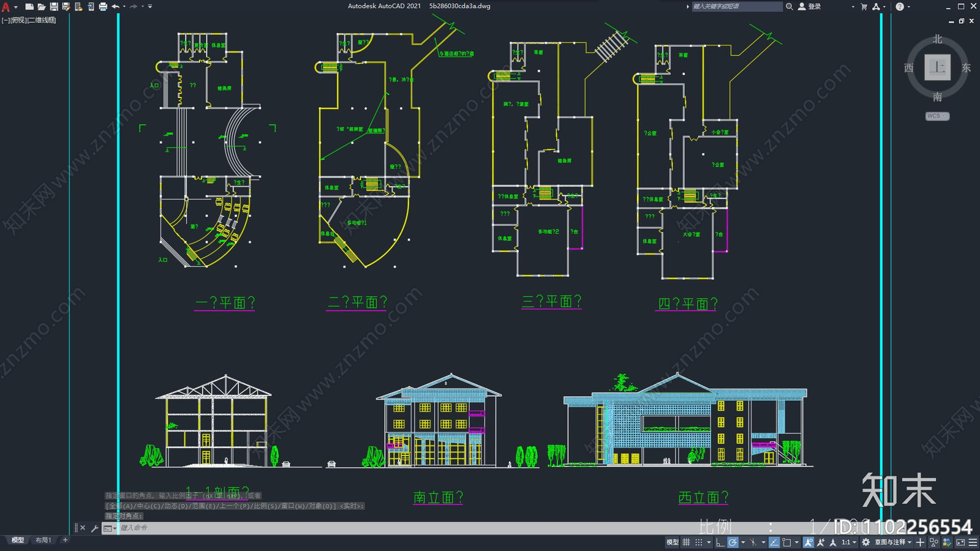The width and height of the screenshot is (980, 551).
Task: Click the Plot printer icon
Action: point(103,7)
